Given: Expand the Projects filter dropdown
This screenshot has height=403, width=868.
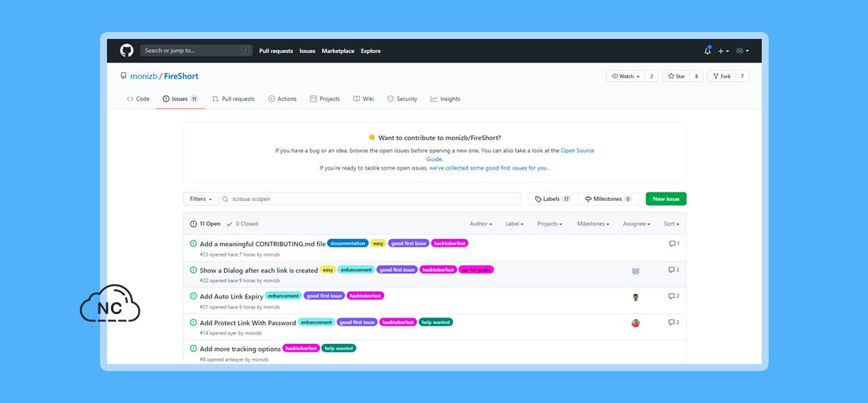Looking at the screenshot, I should 550,224.
